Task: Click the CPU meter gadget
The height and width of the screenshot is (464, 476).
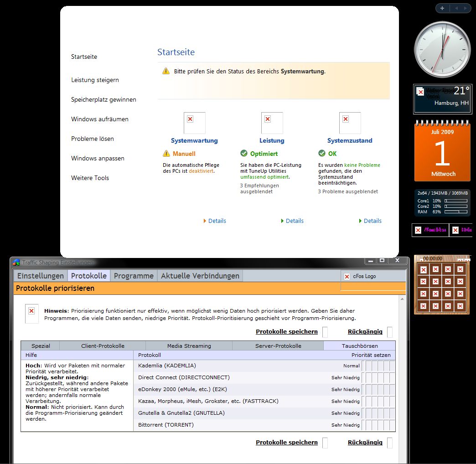Action: (442, 203)
